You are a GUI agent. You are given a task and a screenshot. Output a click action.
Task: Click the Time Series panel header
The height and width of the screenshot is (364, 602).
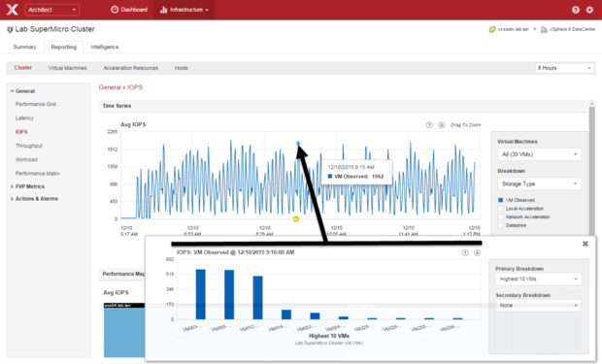tap(344, 106)
